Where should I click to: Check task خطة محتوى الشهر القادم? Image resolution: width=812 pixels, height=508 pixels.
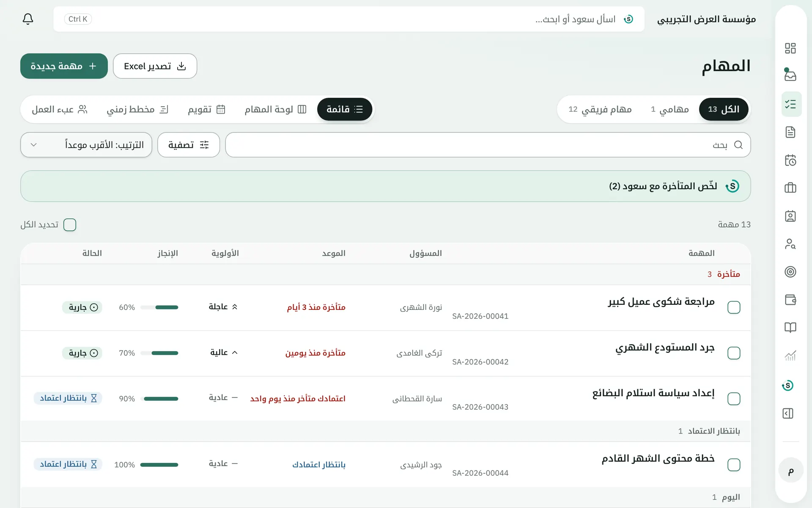734,465
